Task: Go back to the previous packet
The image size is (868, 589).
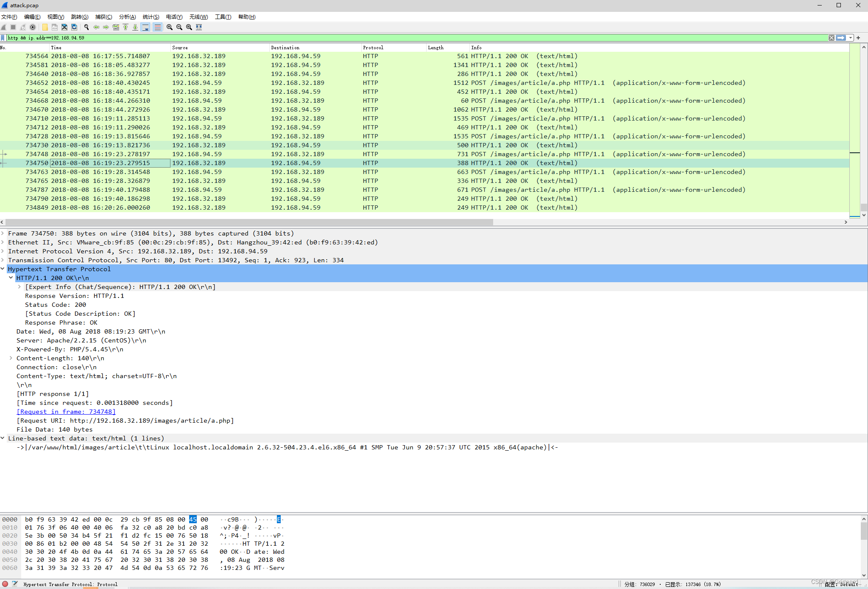Action: [96, 27]
